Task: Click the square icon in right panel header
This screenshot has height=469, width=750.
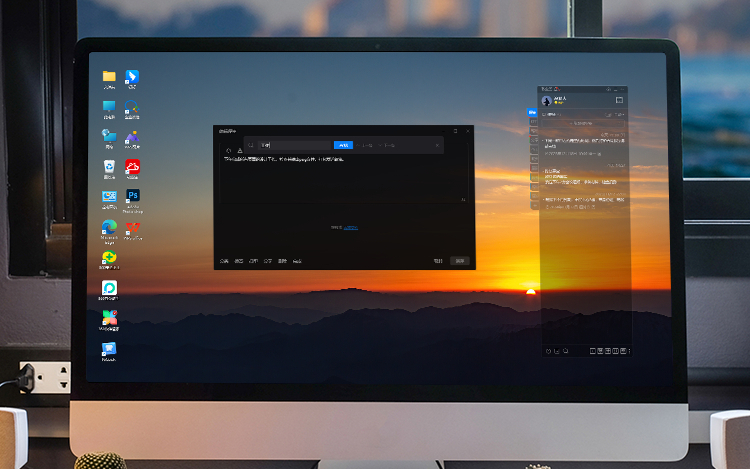Action: click(x=619, y=100)
